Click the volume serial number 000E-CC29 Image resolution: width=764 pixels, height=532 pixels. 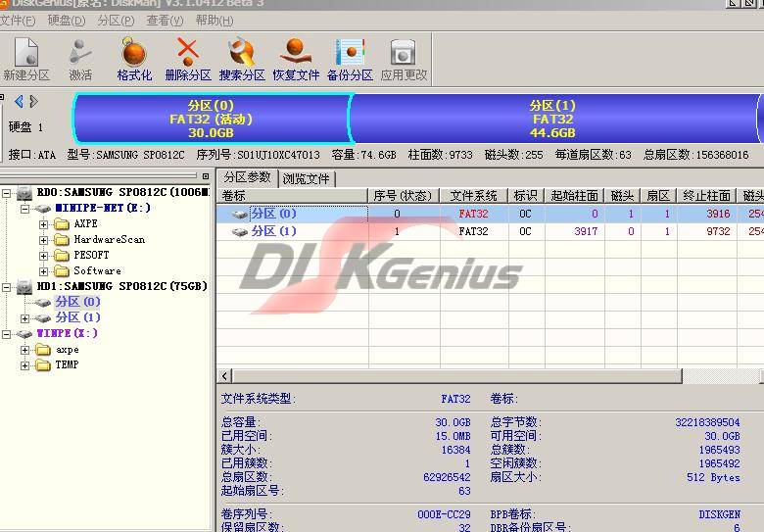pos(444,514)
